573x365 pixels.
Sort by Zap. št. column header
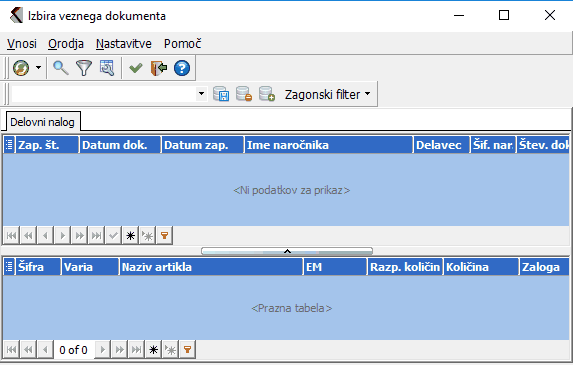click(47, 145)
